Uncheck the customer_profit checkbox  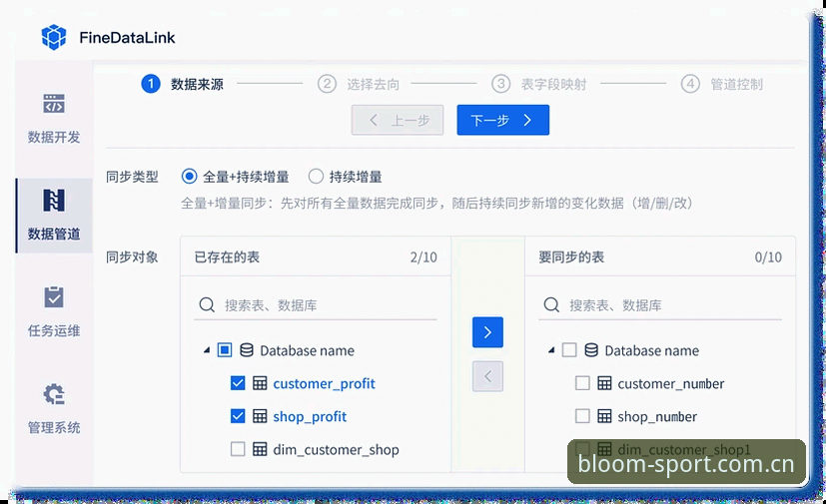click(238, 383)
